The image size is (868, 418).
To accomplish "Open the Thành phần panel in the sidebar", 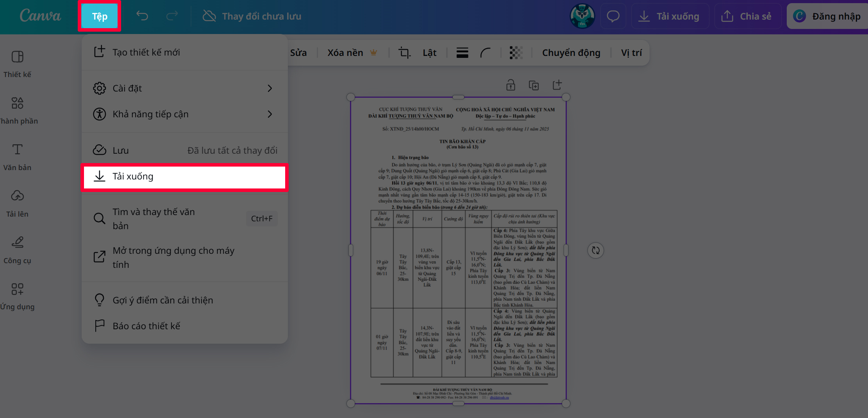I will point(17,109).
